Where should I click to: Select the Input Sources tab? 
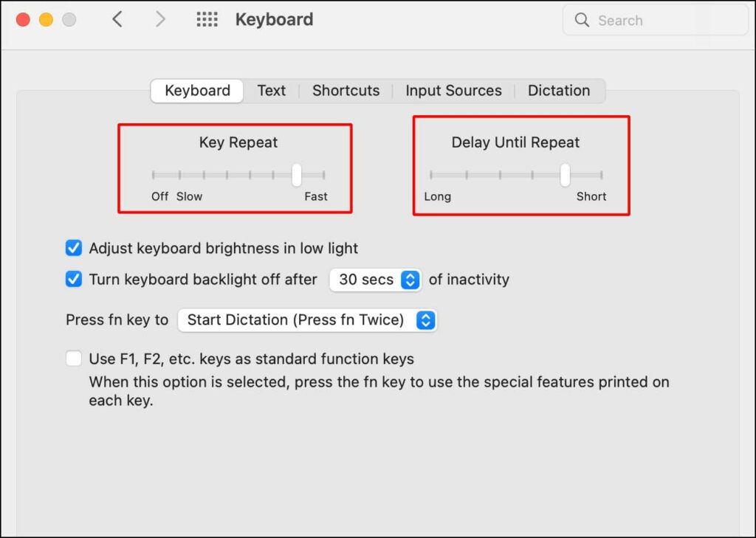click(453, 91)
